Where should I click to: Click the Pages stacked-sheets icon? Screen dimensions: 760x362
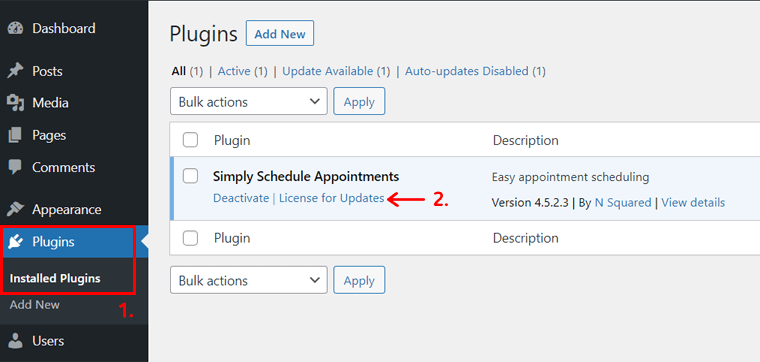(x=16, y=135)
